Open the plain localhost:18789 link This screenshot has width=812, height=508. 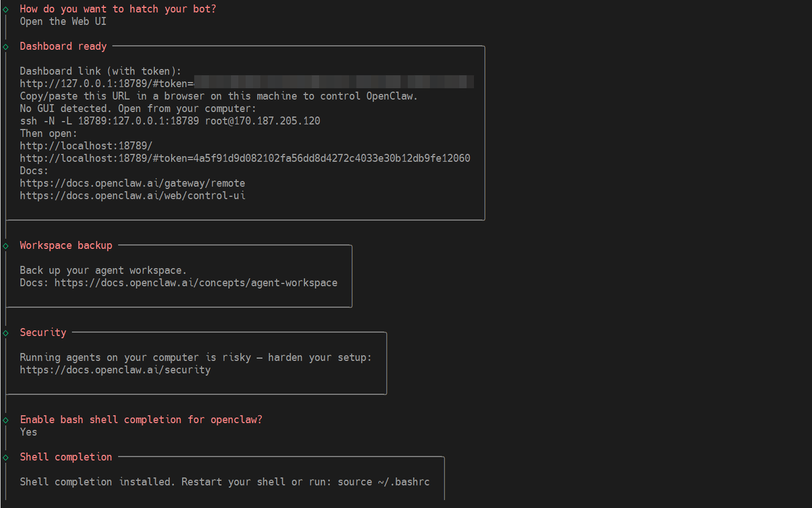point(86,146)
